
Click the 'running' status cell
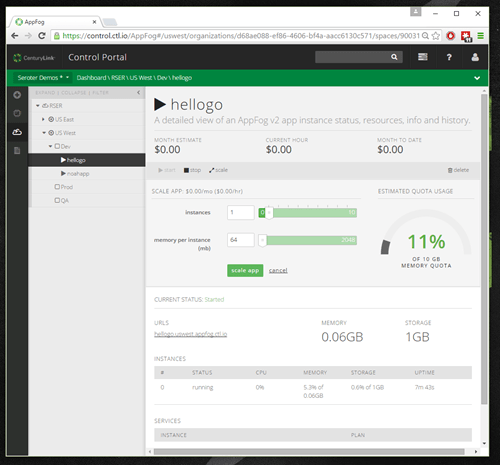pos(202,387)
